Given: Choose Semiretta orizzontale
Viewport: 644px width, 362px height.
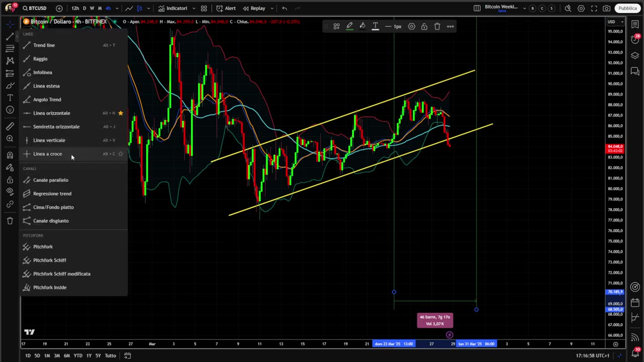Looking at the screenshot, I should point(74,127).
